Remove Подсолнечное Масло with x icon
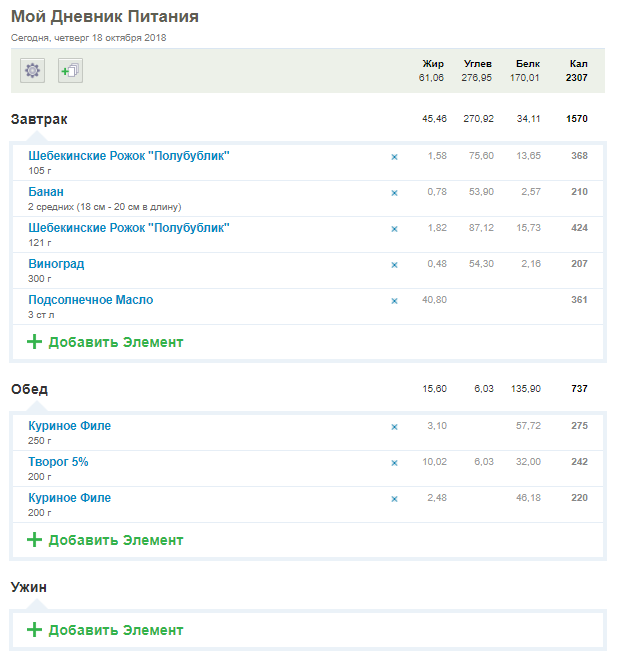The width and height of the screenshot is (625, 666). 394,301
